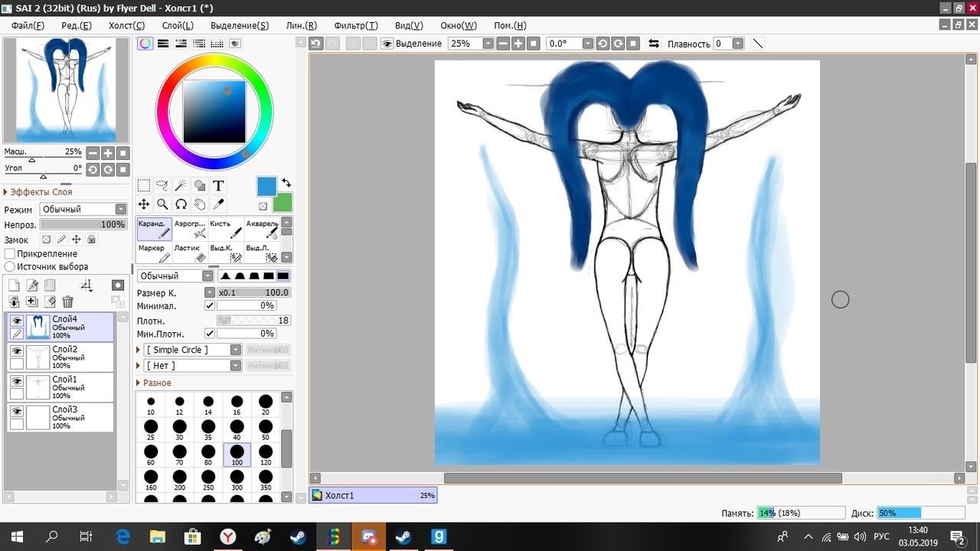This screenshot has height=551, width=980.
Task: Enable the Прикрепление checkbox
Action: (10, 253)
